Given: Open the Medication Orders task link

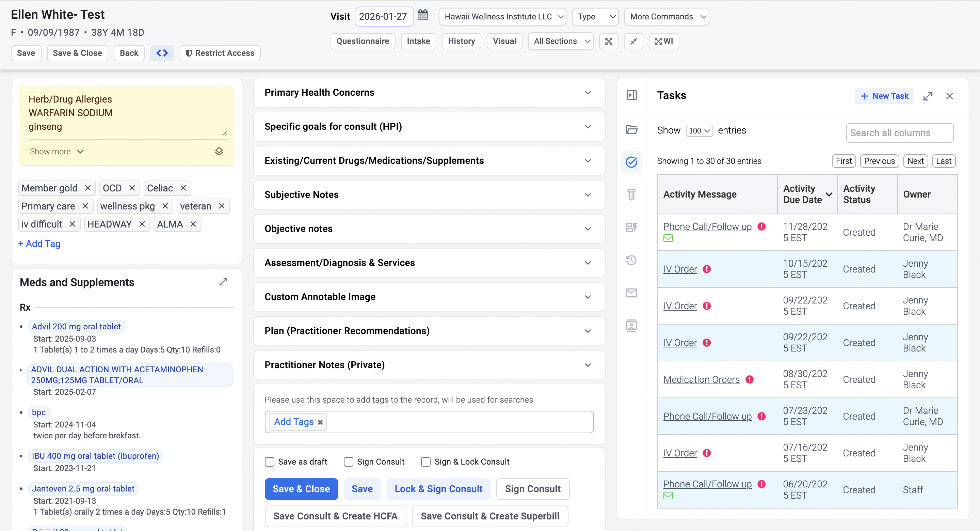Looking at the screenshot, I should (701, 379).
